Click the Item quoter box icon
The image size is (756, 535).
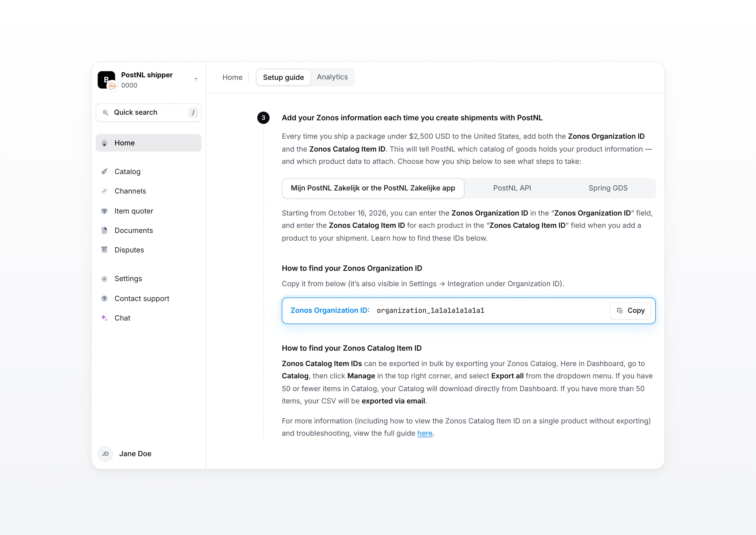pos(104,211)
